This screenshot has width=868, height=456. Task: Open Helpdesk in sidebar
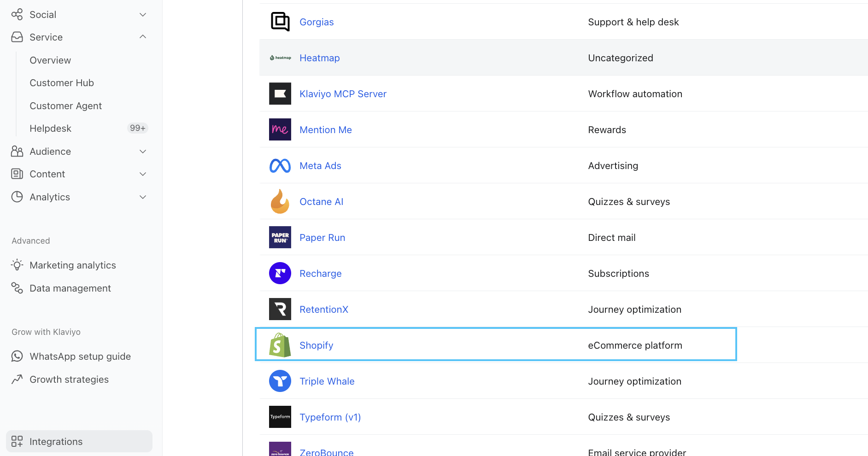(51, 128)
